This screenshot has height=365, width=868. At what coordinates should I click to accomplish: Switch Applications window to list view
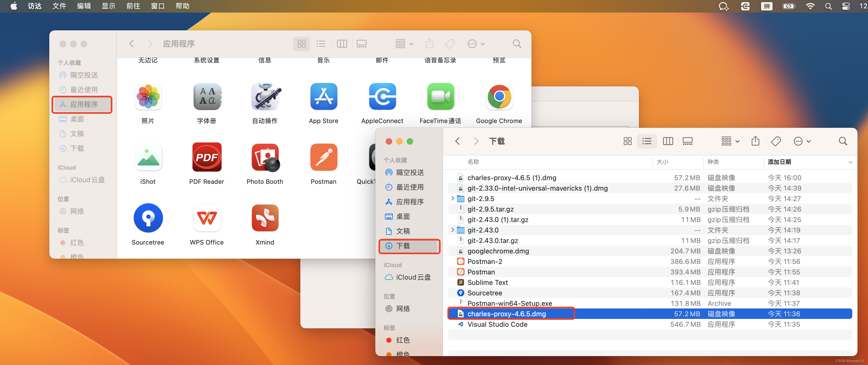point(321,44)
